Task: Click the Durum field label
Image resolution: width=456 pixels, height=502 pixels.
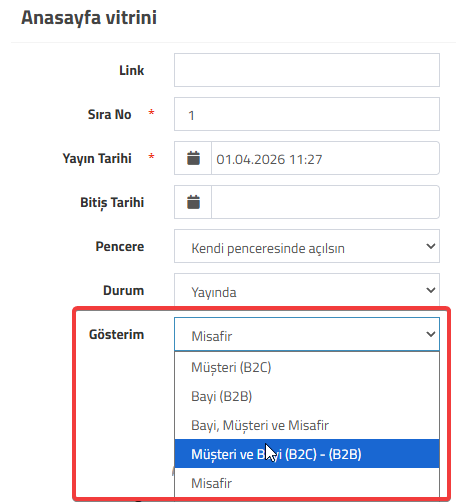Action: (123, 290)
